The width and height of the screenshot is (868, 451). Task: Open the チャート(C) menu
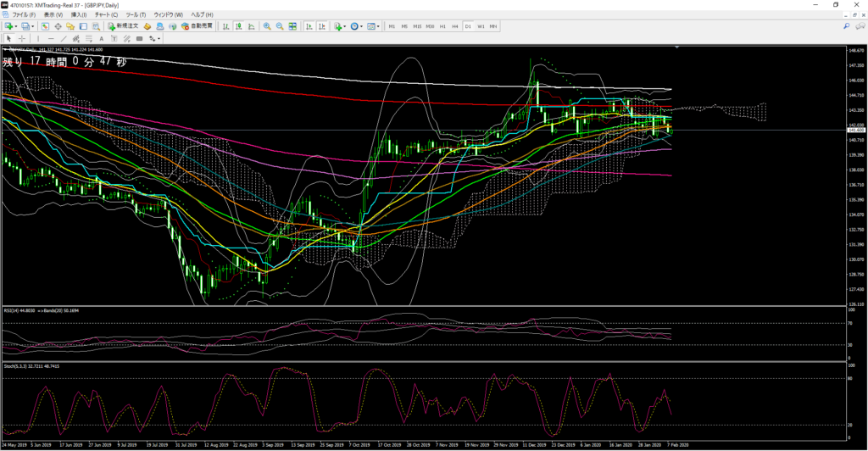pos(106,15)
